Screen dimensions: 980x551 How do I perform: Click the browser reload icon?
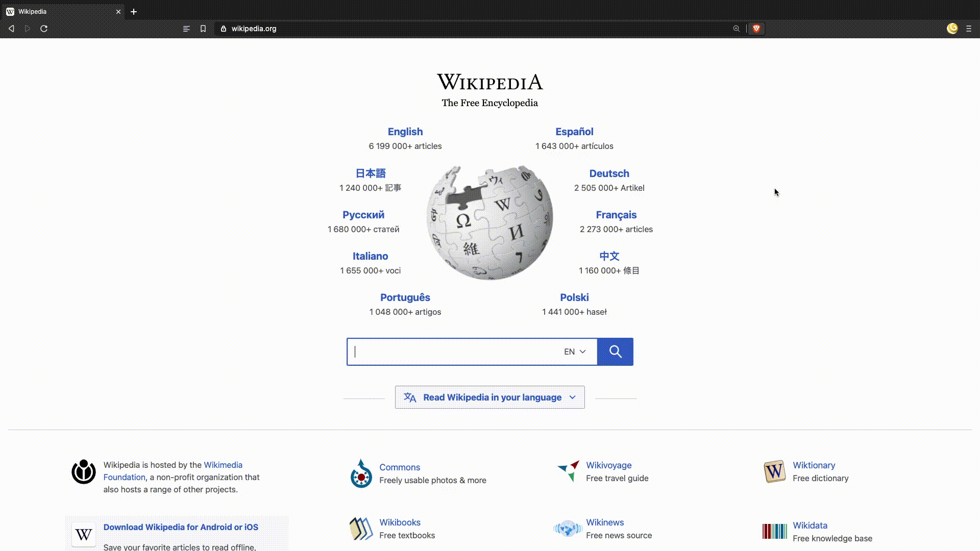click(44, 29)
